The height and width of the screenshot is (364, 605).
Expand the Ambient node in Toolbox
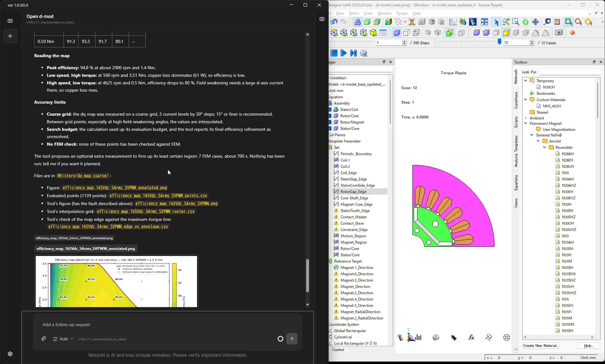coord(526,118)
